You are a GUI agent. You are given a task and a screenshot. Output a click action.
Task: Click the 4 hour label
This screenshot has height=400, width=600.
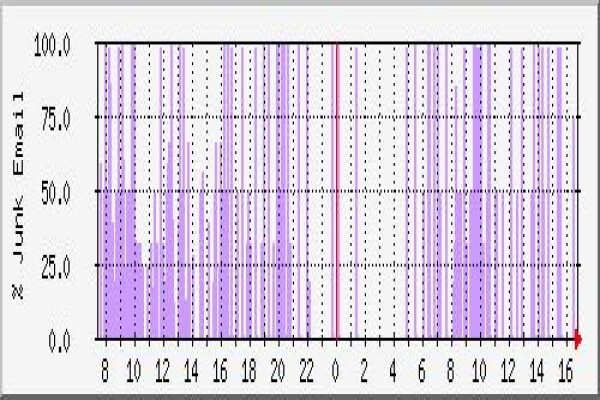[393, 371]
